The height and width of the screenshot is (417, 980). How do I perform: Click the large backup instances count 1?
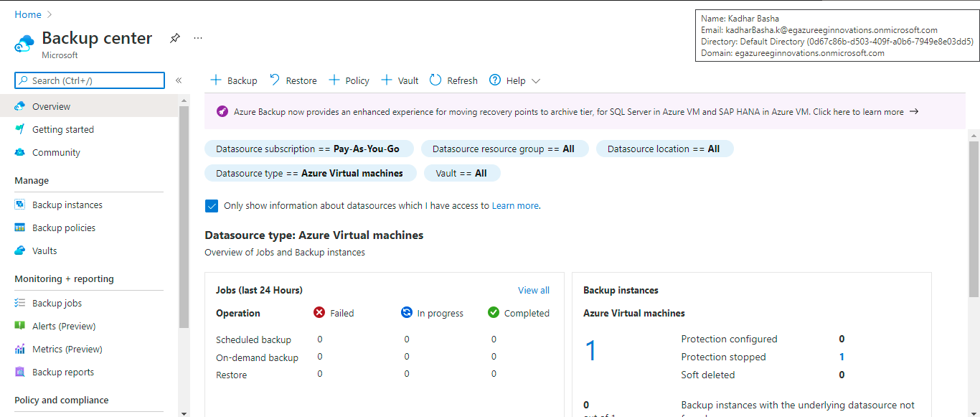[590, 350]
